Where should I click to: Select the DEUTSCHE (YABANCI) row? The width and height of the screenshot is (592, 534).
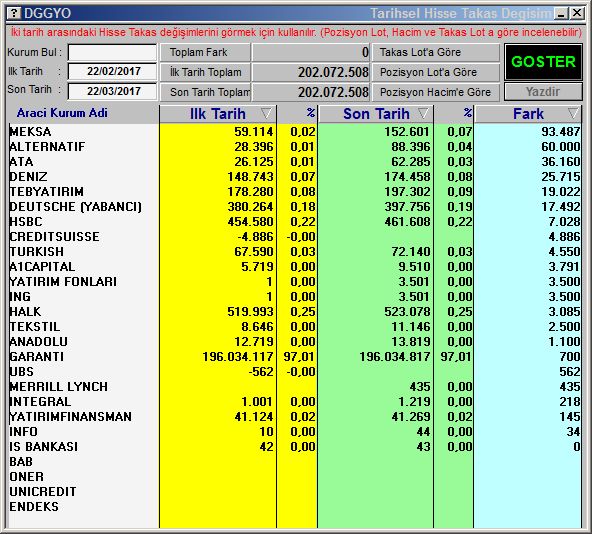295,207
